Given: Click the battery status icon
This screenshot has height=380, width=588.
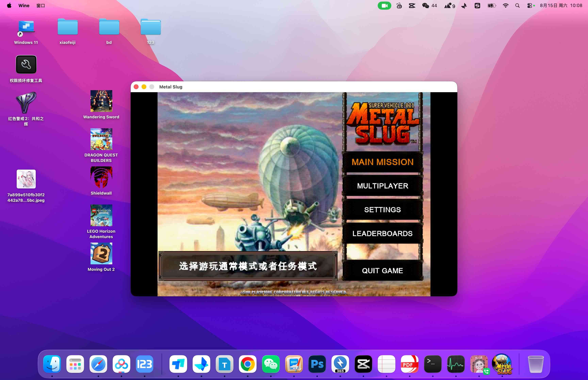Looking at the screenshot, I should (492, 5).
